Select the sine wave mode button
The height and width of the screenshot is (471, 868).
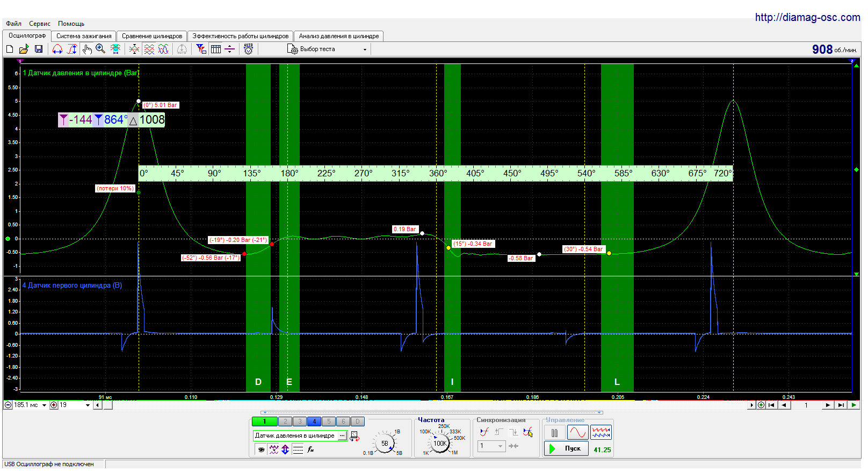[577, 432]
